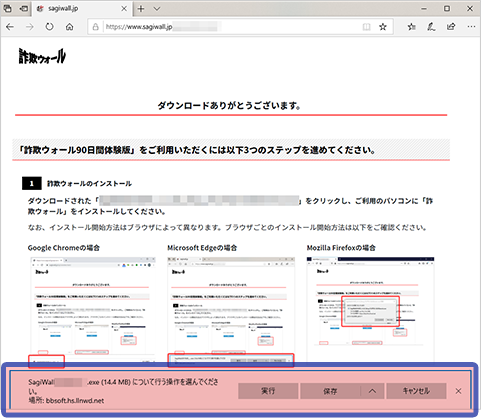Show tab previews chevron
This screenshot has height=418, width=481.
(157, 9)
